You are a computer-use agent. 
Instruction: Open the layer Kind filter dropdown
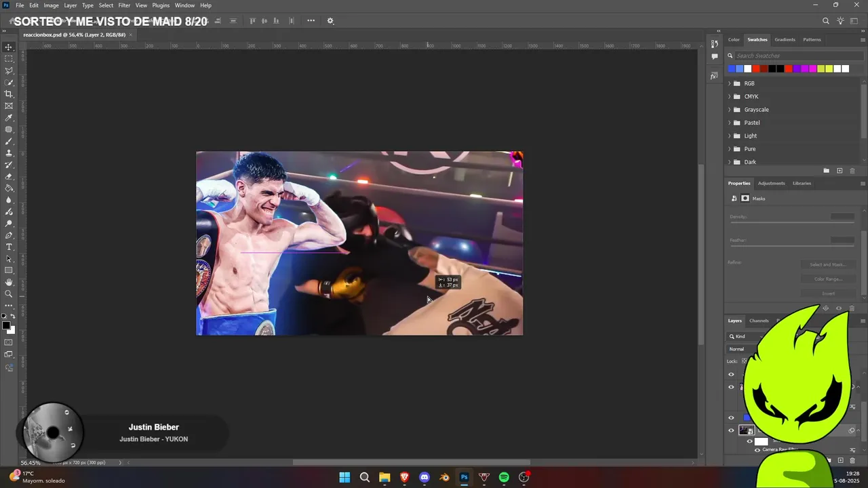click(743, 336)
